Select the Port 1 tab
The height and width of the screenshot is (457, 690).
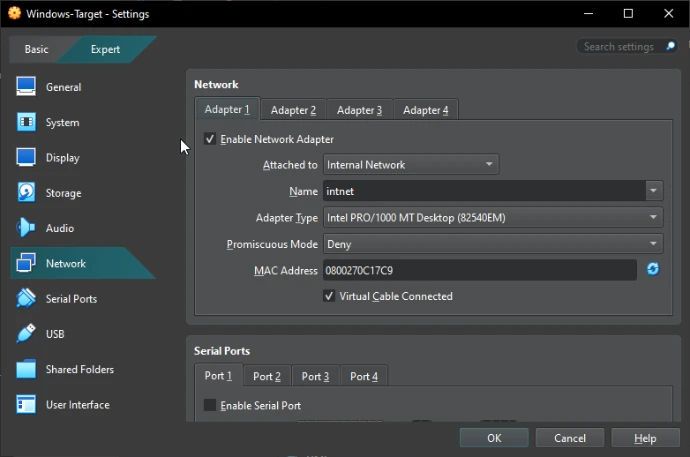point(218,375)
